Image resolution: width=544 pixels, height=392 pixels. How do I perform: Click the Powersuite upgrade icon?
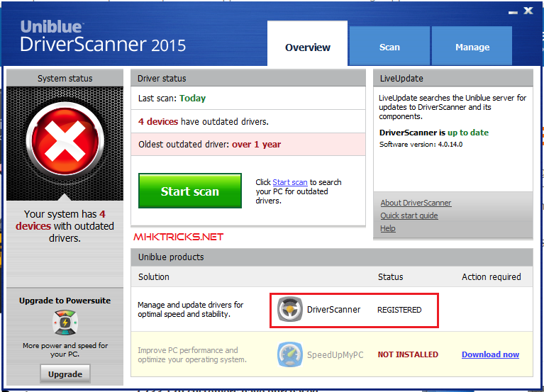point(65,323)
